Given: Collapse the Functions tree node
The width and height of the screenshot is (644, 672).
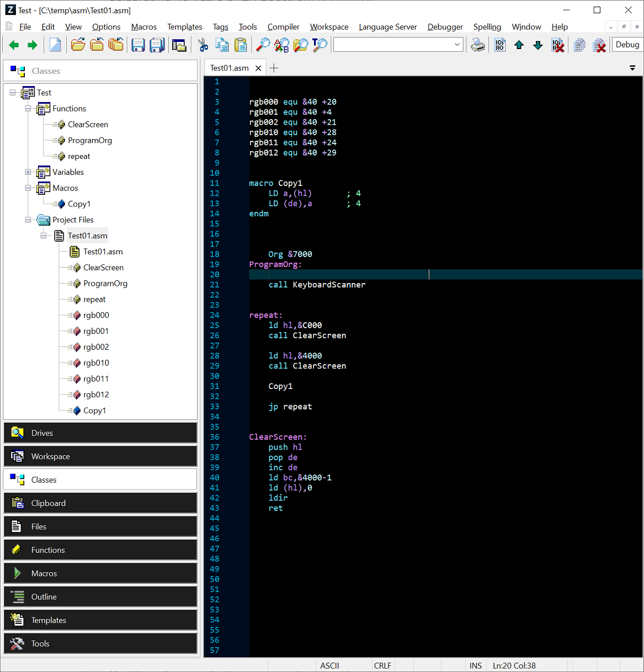Looking at the screenshot, I should click(x=28, y=109).
